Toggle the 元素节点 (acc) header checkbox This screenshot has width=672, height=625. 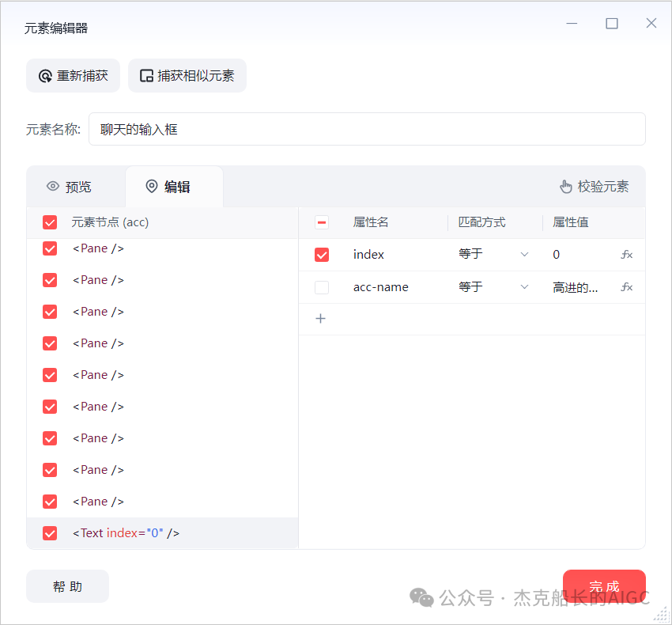50,222
